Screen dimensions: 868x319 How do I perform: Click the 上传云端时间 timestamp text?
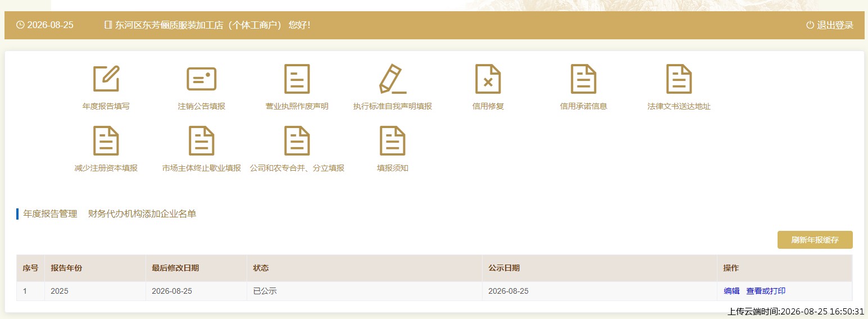796,311
